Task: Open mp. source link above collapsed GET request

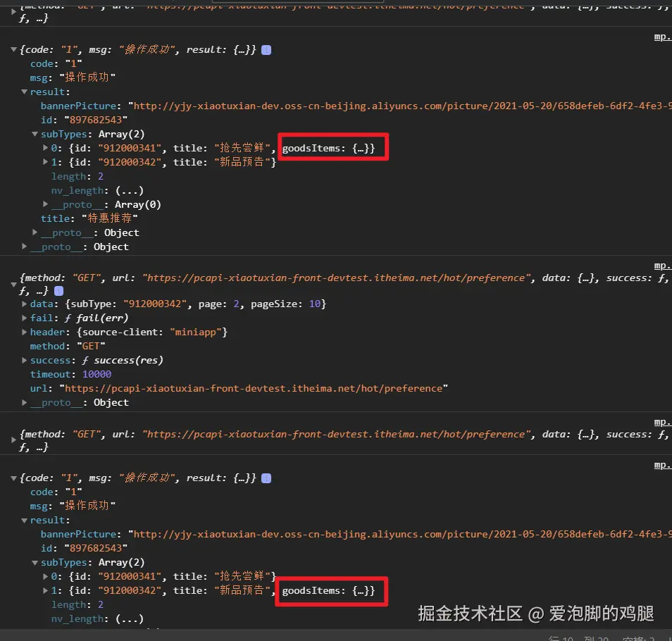Action: click(x=663, y=423)
